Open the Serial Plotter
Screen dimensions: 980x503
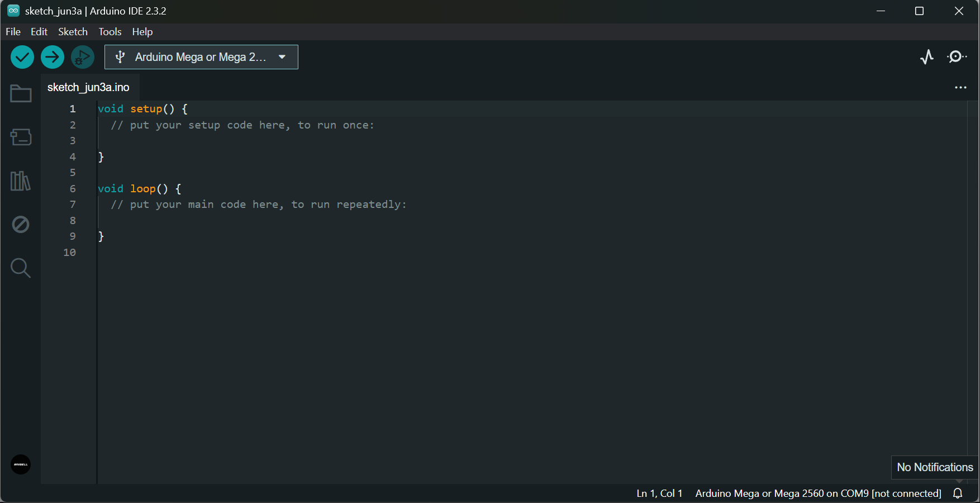(x=927, y=57)
